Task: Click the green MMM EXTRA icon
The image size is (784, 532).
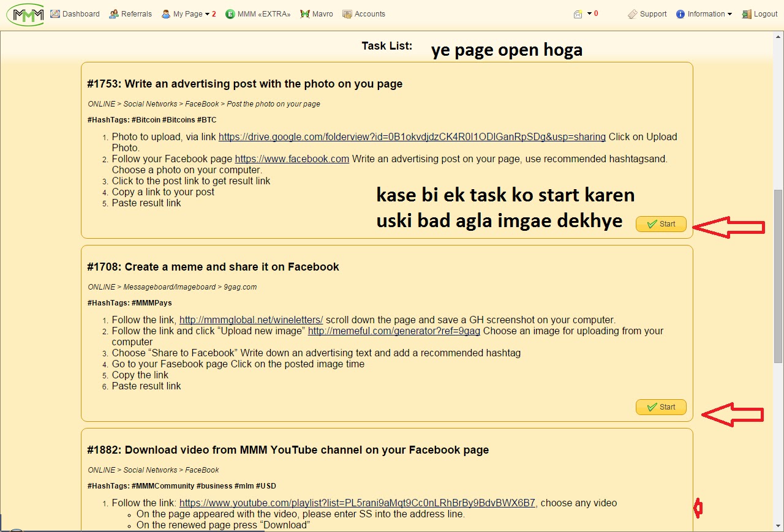Action: pos(230,13)
